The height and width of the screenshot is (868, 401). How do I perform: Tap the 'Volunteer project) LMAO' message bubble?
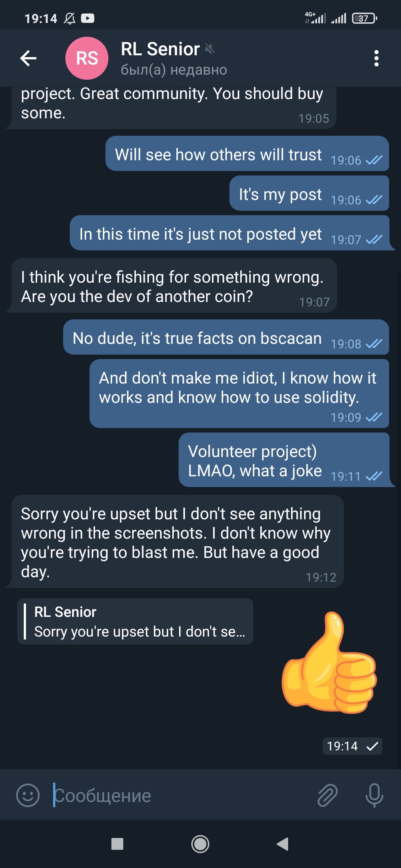pos(284,460)
